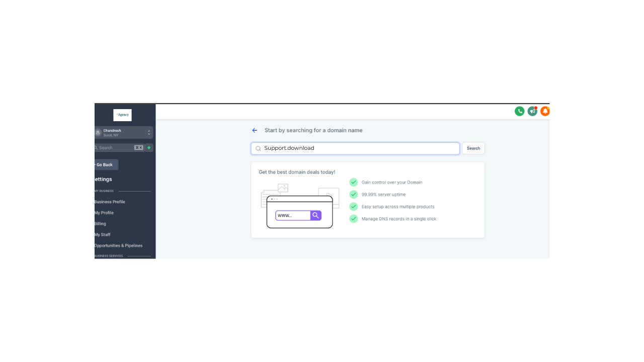Click the purple search icon in illustration
Image resolution: width=644 pixels, height=362 pixels.
click(315, 215)
